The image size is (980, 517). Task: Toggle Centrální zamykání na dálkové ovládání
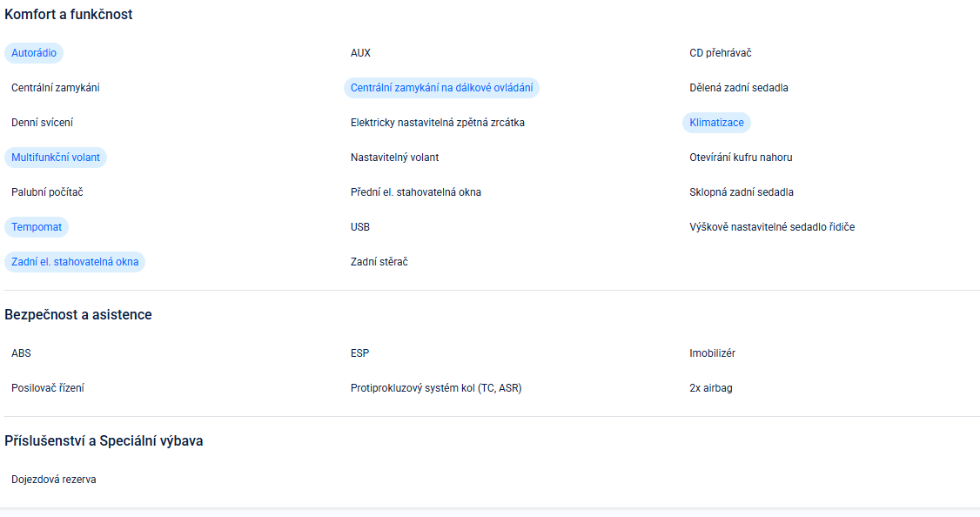pyautogui.click(x=441, y=88)
